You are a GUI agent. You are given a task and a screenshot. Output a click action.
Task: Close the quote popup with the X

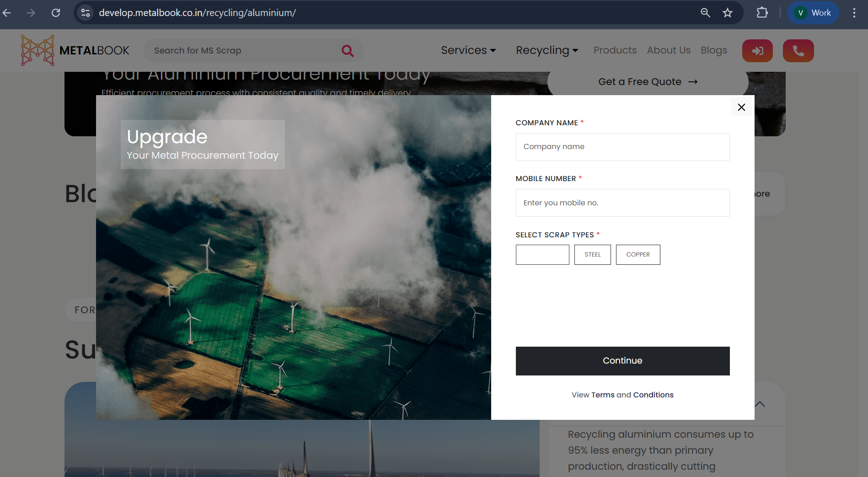point(741,107)
